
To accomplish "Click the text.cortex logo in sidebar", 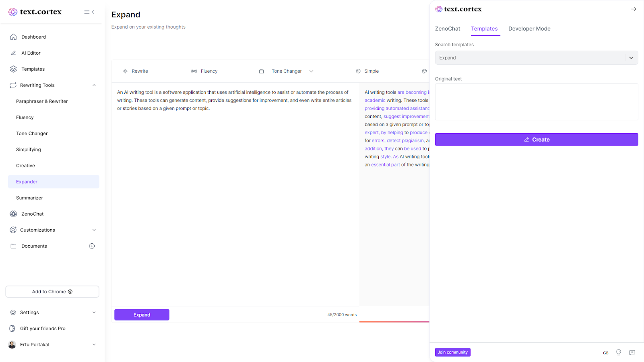I will click(x=35, y=12).
